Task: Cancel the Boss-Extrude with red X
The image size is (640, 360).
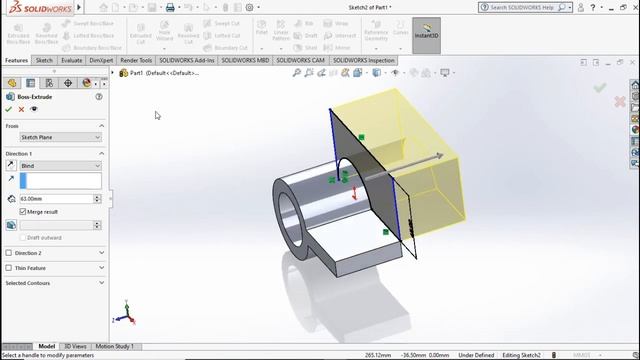Action: pyautogui.click(x=21, y=109)
